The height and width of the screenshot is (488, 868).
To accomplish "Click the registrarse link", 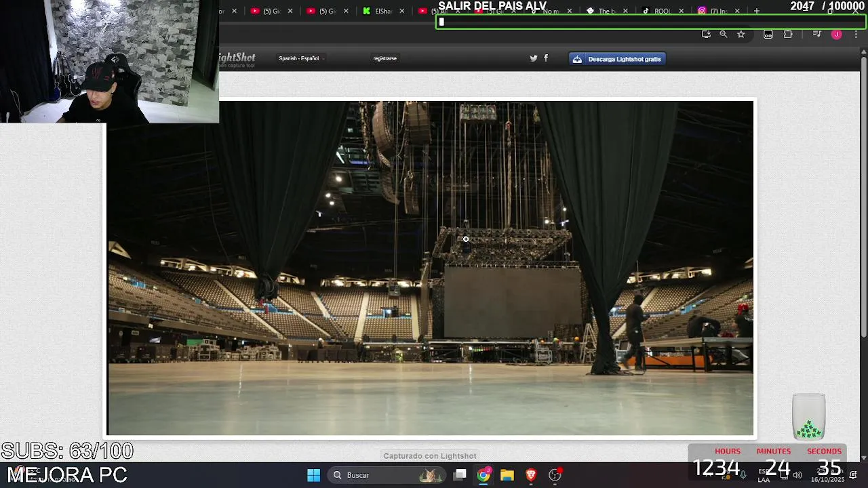I will point(384,58).
